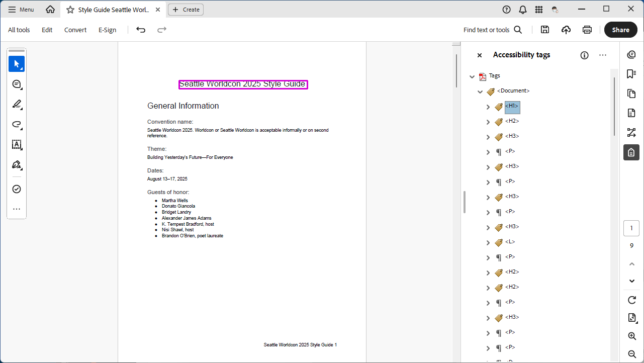Viewport: 644px width, 363px height.
Task: Open the Content panel icon
Action: pyautogui.click(x=631, y=113)
